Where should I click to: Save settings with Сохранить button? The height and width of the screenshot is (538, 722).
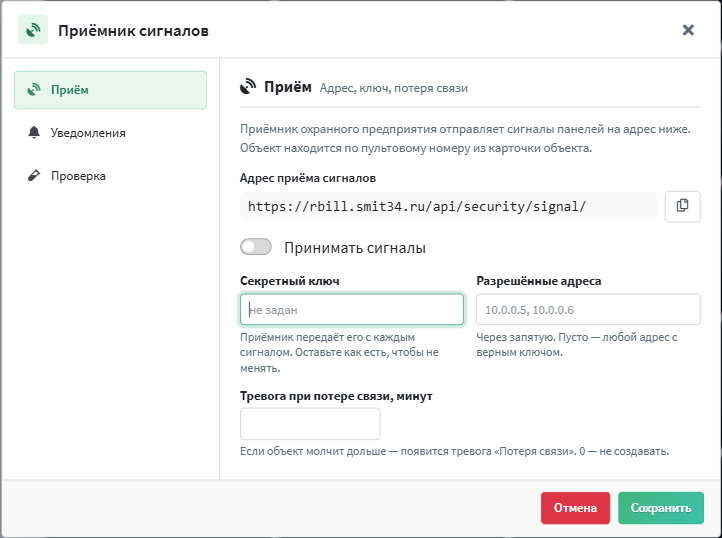(661, 508)
